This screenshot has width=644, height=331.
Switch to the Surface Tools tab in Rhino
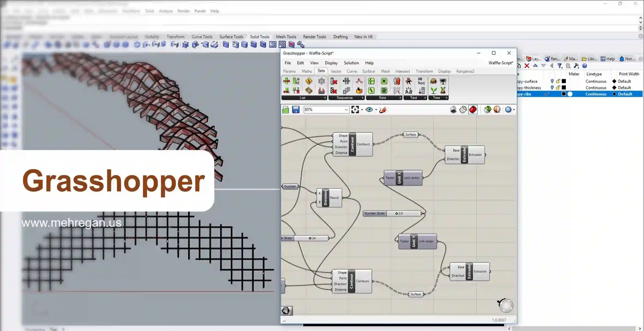(x=231, y=37)
